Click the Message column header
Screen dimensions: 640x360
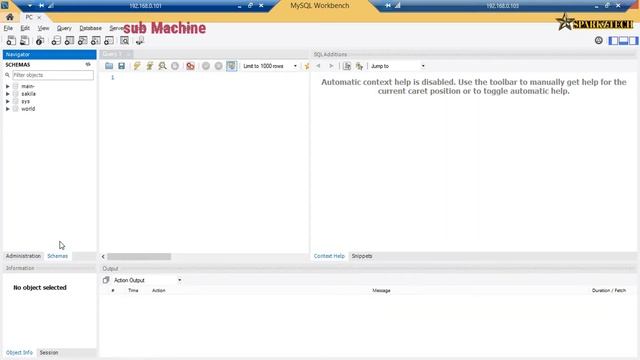point(381,290)
